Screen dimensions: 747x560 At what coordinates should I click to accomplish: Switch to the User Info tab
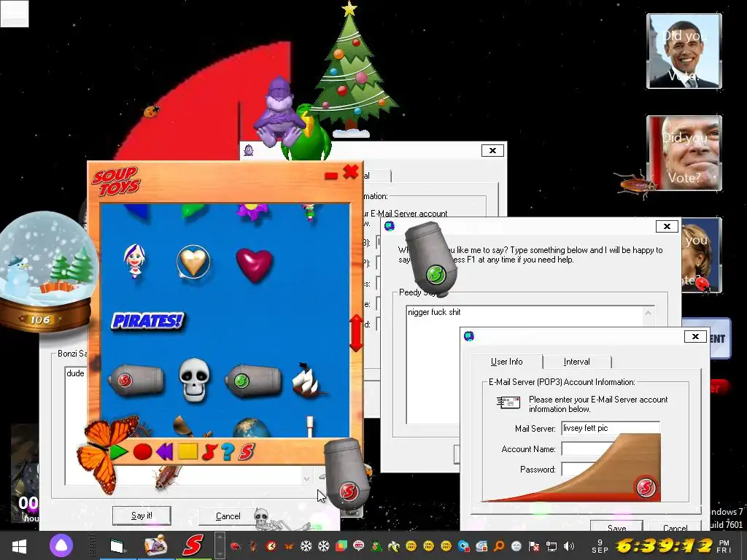[x=506, y=362]
